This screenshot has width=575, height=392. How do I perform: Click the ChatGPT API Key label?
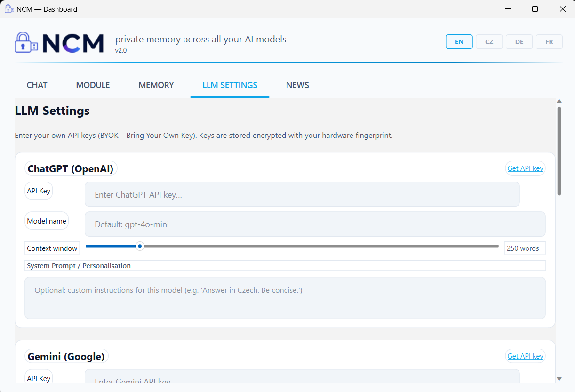coord(39,191)
